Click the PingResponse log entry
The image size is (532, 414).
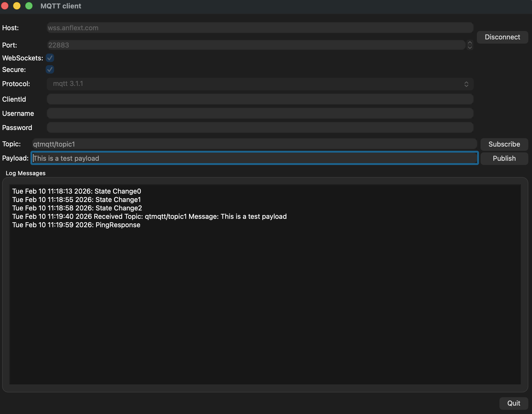pos(76,225)
